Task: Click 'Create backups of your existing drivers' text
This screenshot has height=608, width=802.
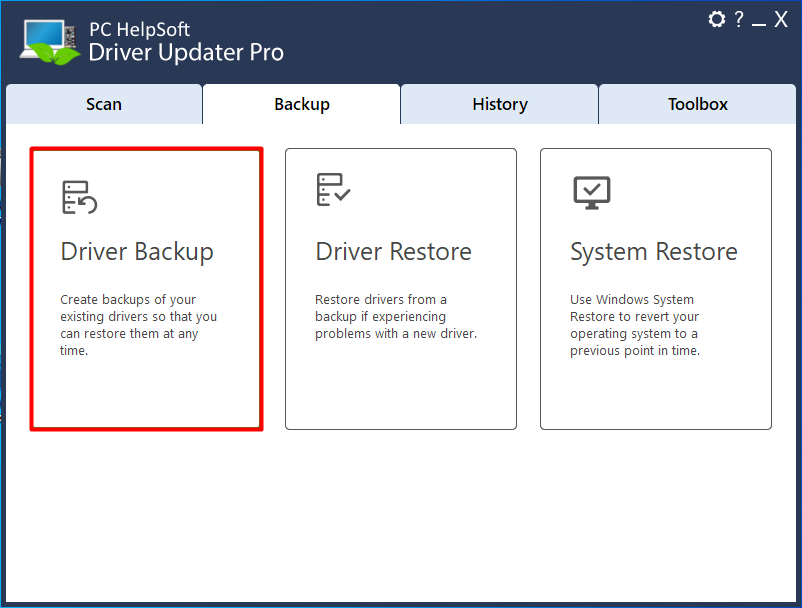Action: coord(139,325)
